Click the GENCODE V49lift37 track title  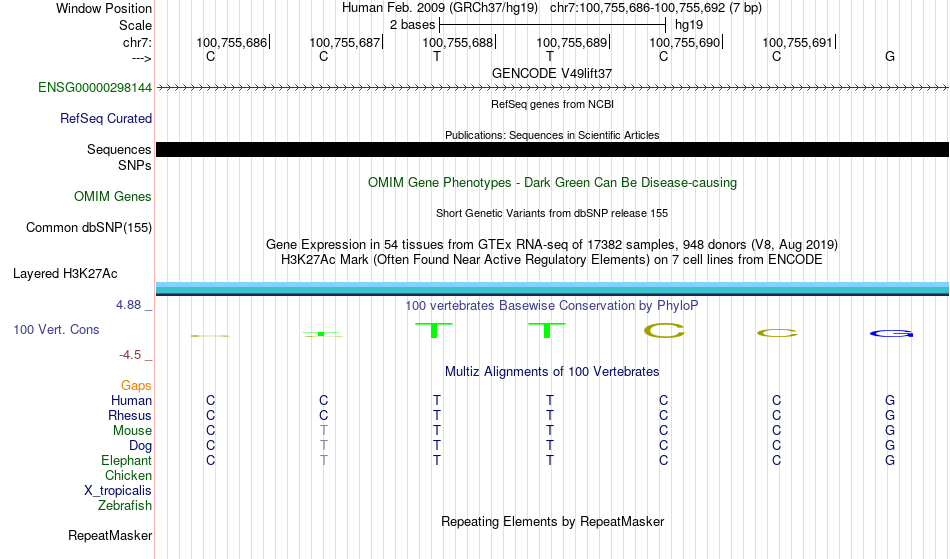[552, 73]
